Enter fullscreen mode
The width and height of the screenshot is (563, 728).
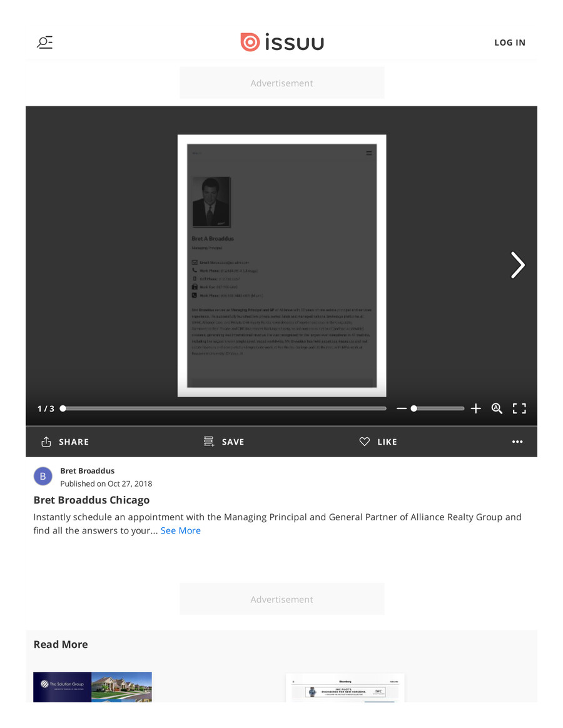point(519,408)
